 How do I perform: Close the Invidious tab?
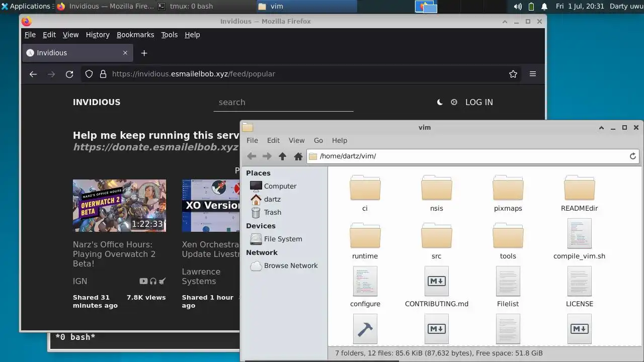pos(125,53)
